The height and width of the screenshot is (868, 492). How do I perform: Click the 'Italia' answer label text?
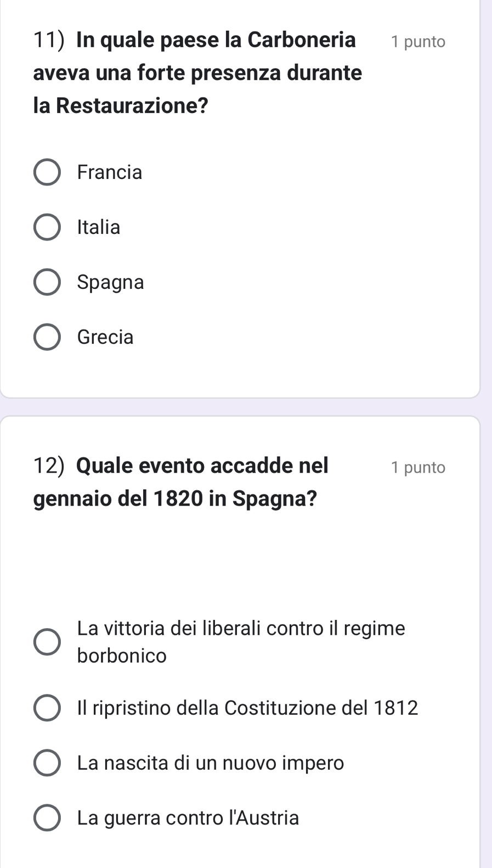(99, 227)
